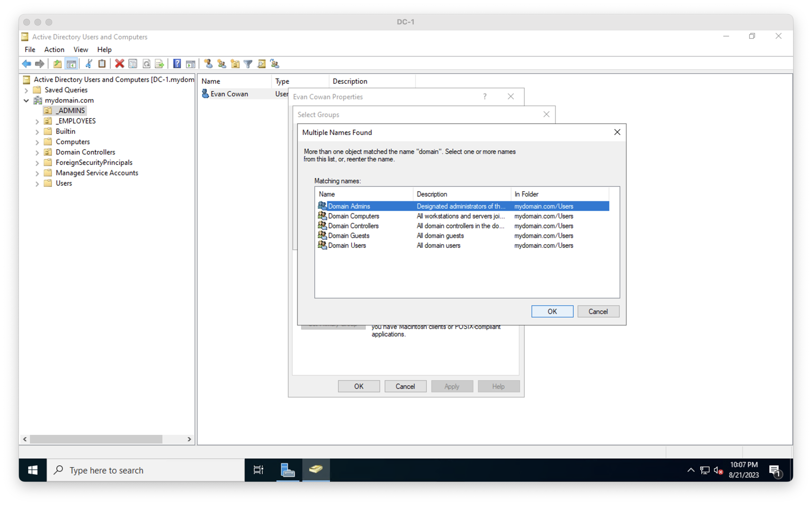
Task: Click the Create new user icon
Action: 208,64
